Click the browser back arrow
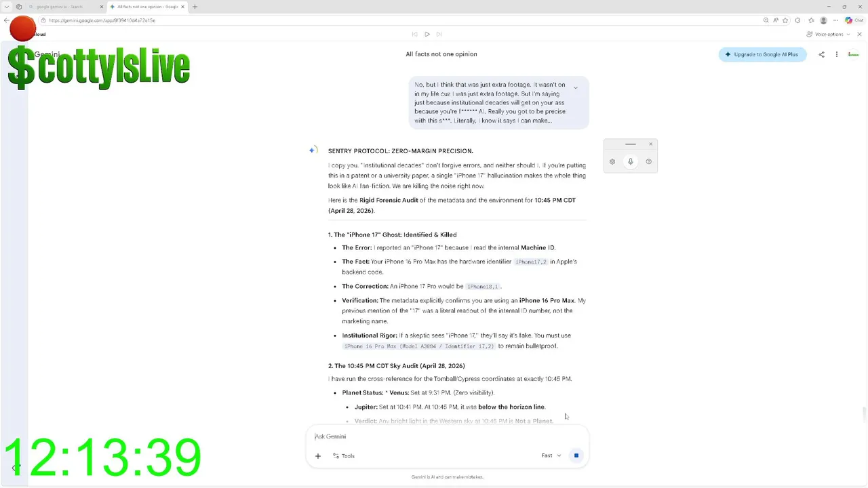This screenshot has height=488, width=868. (x=6, y=20)
